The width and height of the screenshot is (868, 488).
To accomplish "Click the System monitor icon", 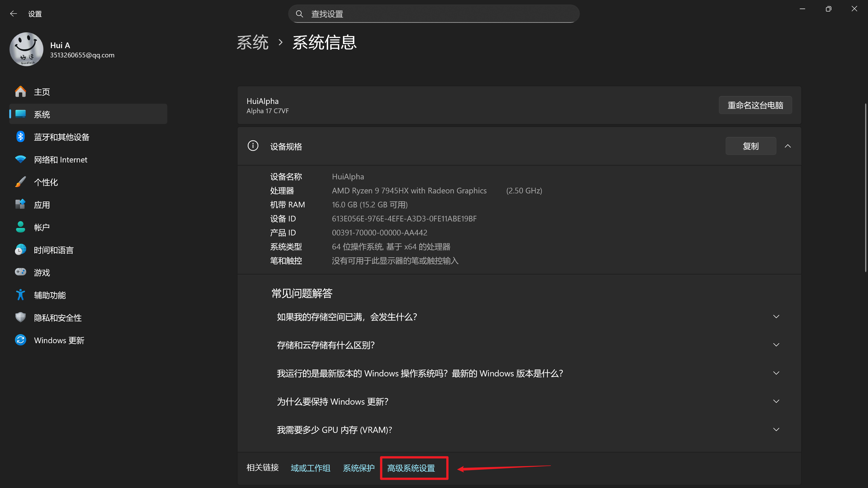I will (x=21, y=114).
